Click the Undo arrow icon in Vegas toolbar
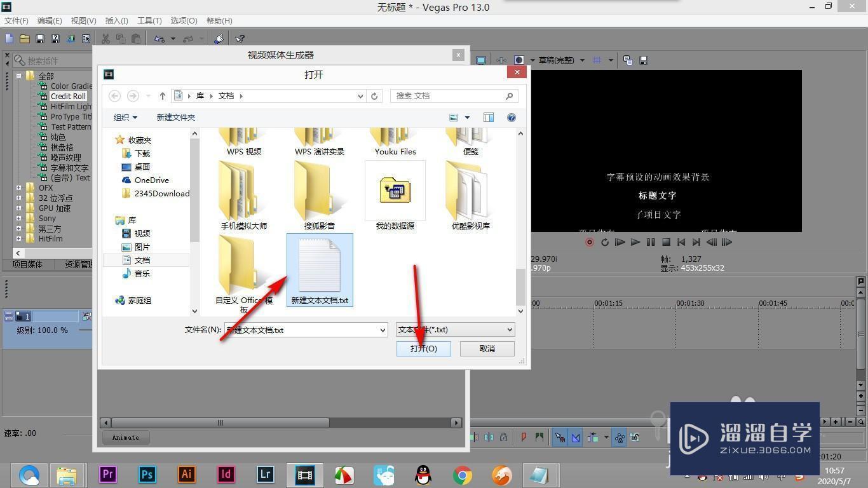868x488 pixels. click(x=159, y=39)
